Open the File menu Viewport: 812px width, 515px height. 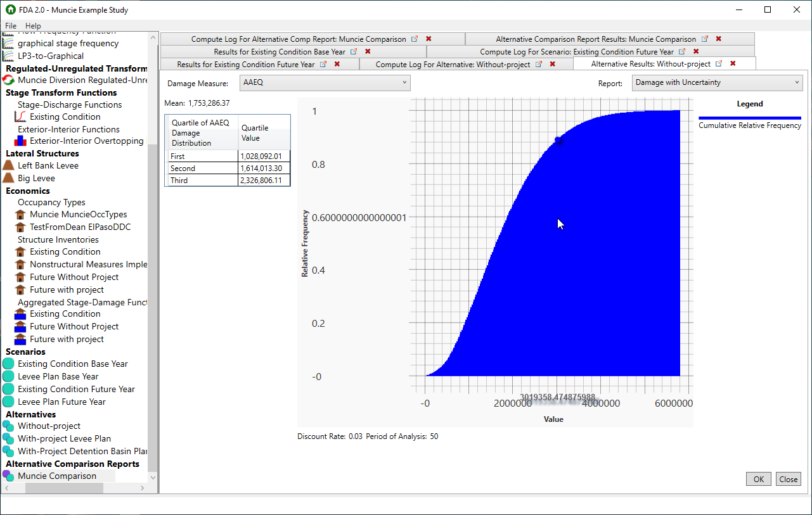10,26
